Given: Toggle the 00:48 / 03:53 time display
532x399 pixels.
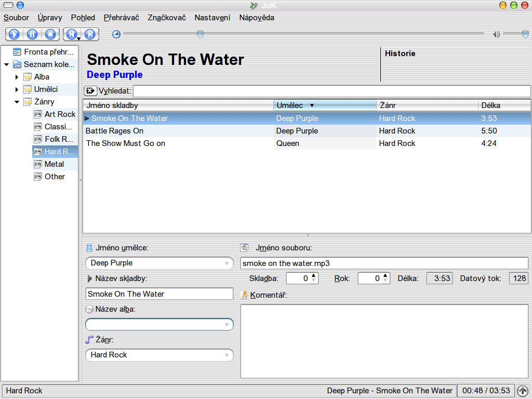Looking at the screenshot, I should coord(486,391).
